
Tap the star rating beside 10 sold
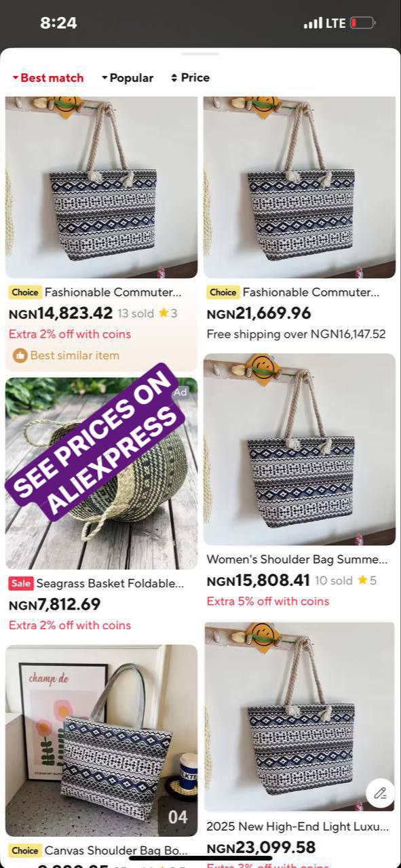pyautogui.click(x=367, y=580)
